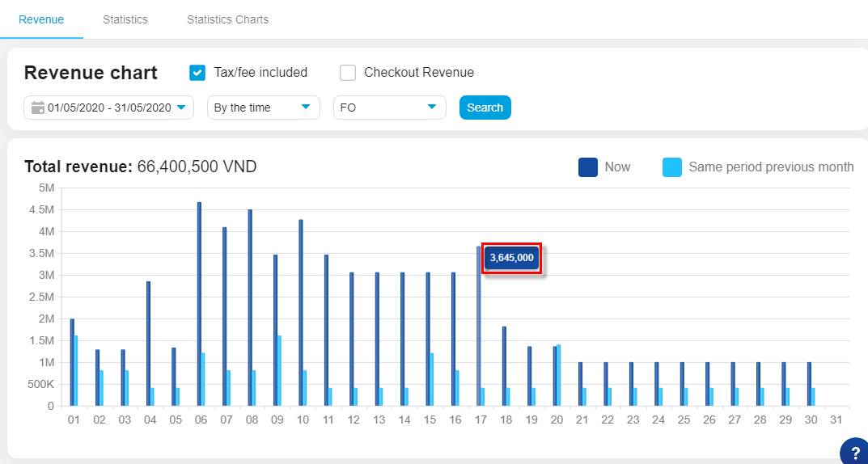This screenshot has width=868, height=464.
Task: Uncheck the Tax/fee included checkbox
Action: tap(197, 73)
